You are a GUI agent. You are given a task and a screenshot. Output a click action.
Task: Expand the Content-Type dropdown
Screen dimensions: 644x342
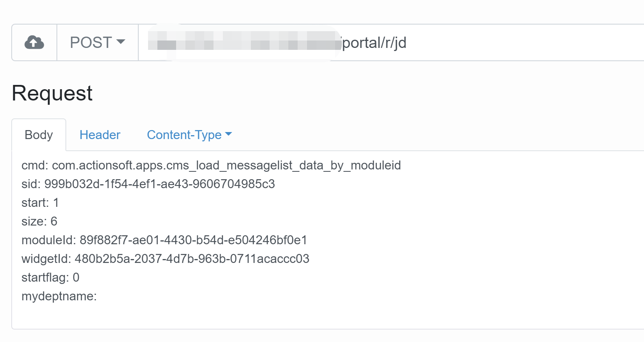(x=189, y=135)
